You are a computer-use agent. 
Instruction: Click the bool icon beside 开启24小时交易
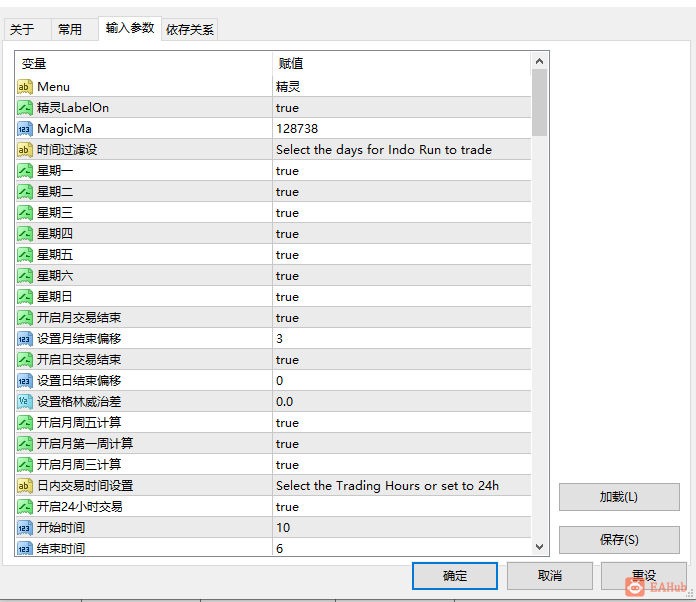pos(25,507)
